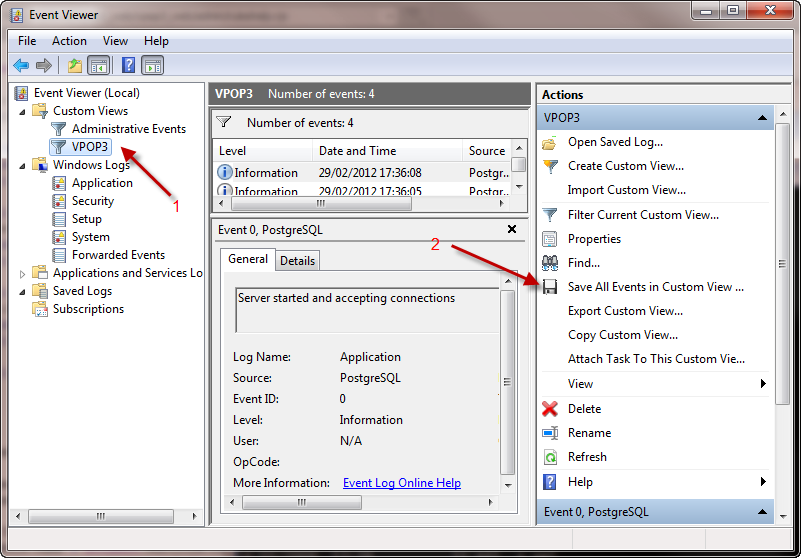Select Forwarded Events in tree

coord(118,255)
